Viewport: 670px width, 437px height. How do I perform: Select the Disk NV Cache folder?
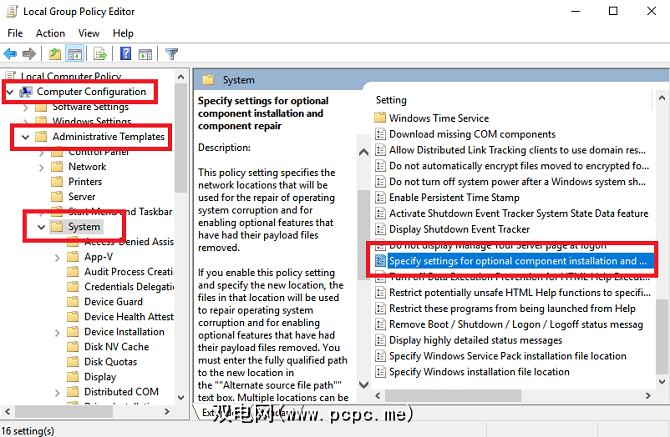117,346
